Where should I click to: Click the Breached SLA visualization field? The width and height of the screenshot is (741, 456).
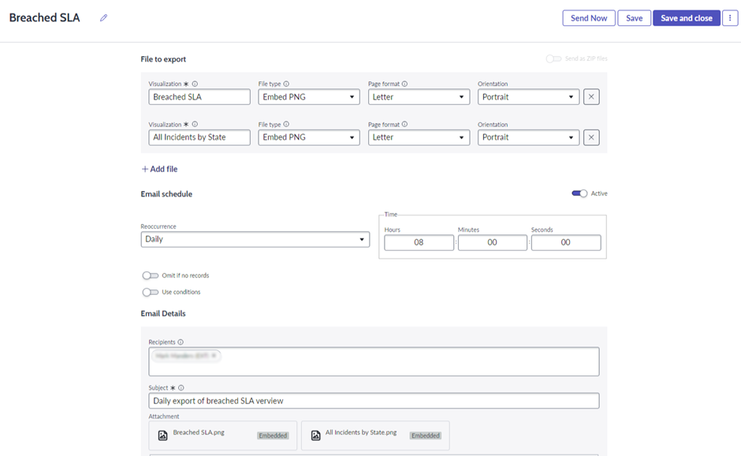coord(199,97)
